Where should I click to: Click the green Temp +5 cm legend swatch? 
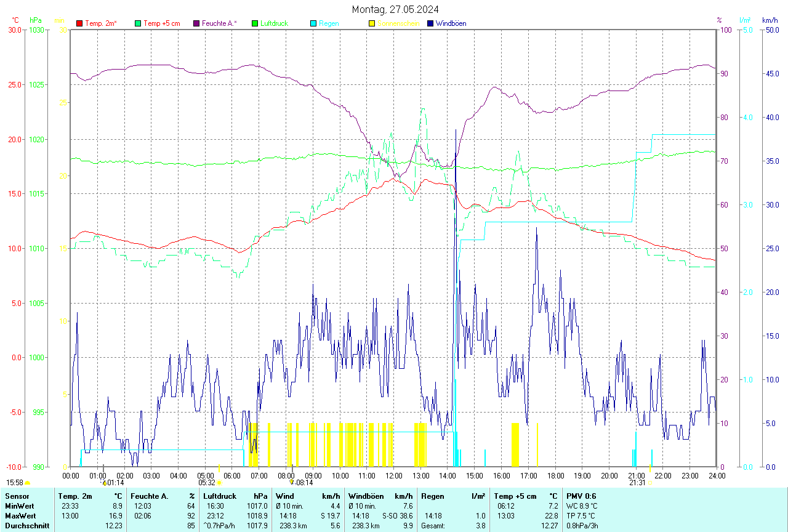click(x=138, y=23)
